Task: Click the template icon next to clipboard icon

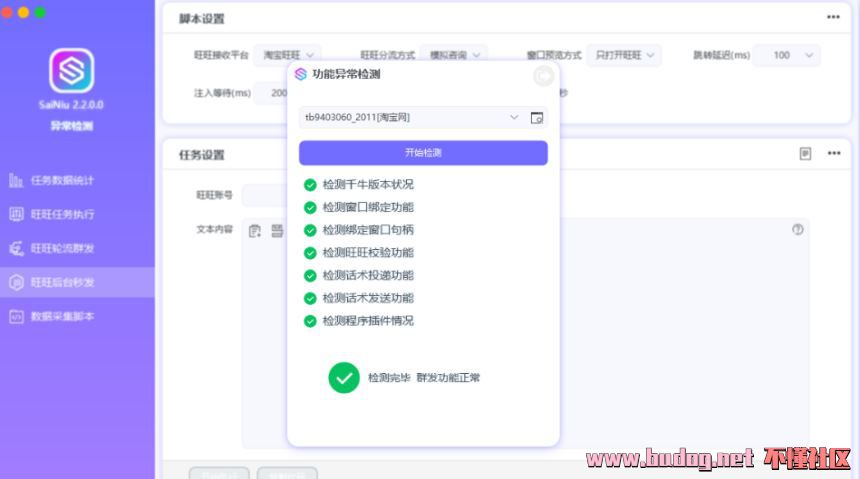Action: [277, 231]
